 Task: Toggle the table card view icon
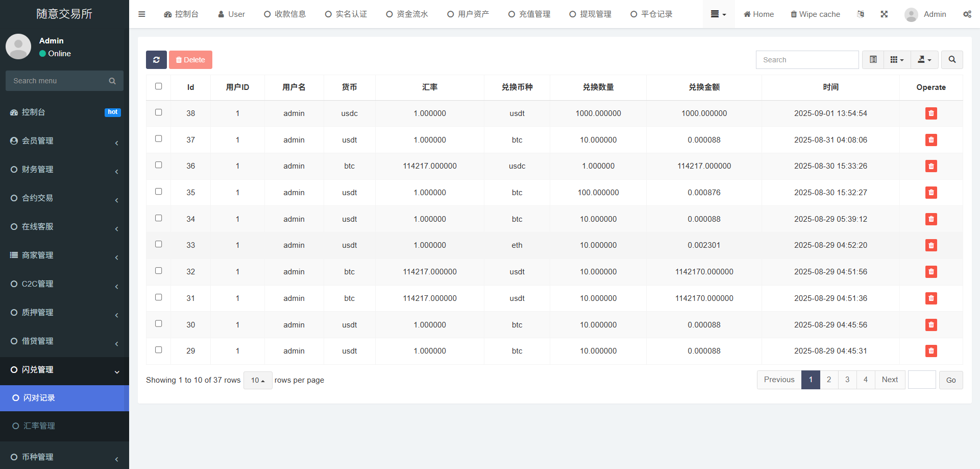click(x=873, y=60)
